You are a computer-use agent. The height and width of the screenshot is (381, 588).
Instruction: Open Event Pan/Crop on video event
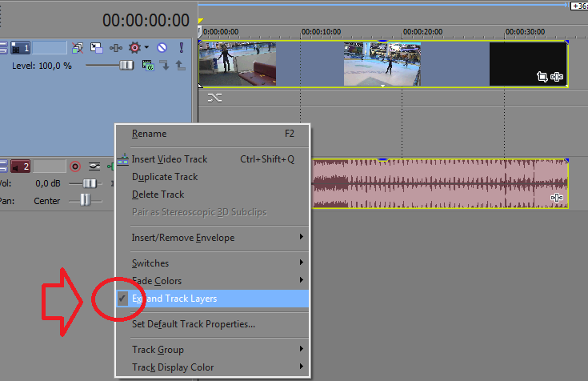pyautogui.click(x=542, y=77)
